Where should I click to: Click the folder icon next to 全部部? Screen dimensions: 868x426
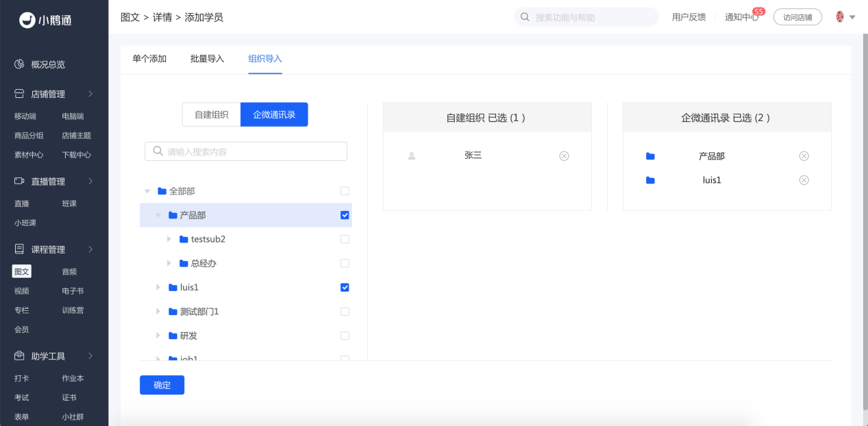point(162,191)
